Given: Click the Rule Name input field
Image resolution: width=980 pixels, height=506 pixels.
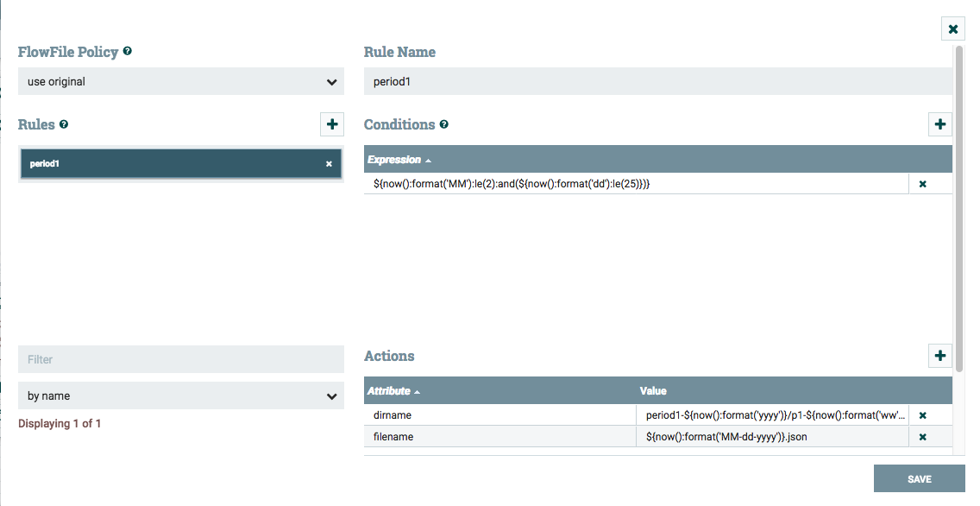Looking at the screenshot, I should [x=656, y=82].
